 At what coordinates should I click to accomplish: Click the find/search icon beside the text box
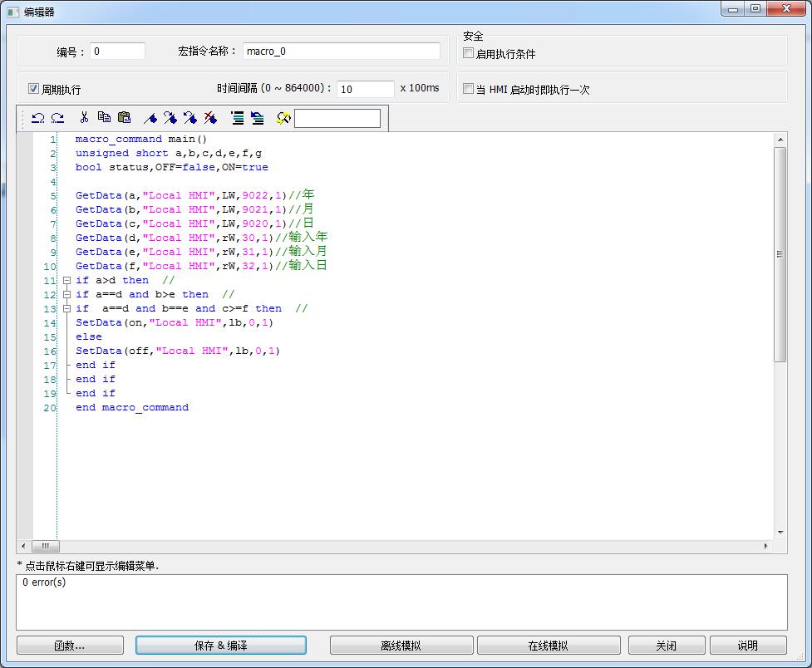tap(283, 118)
